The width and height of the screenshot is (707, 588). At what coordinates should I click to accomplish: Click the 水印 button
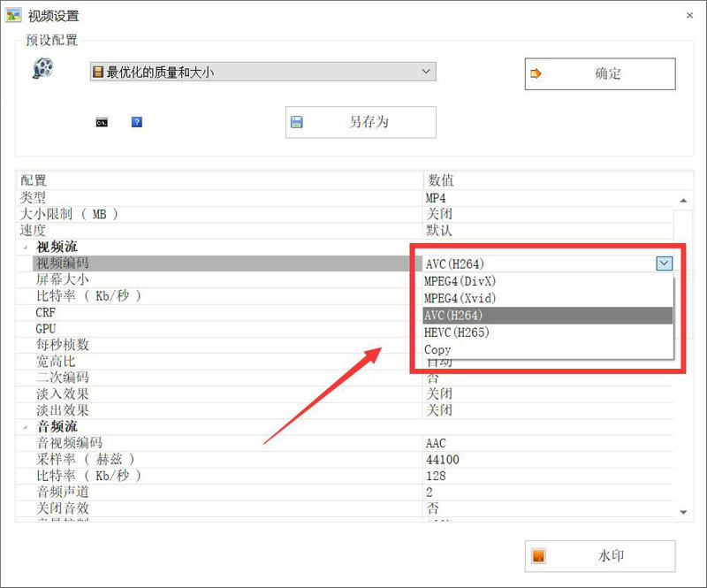coord(600,556)
